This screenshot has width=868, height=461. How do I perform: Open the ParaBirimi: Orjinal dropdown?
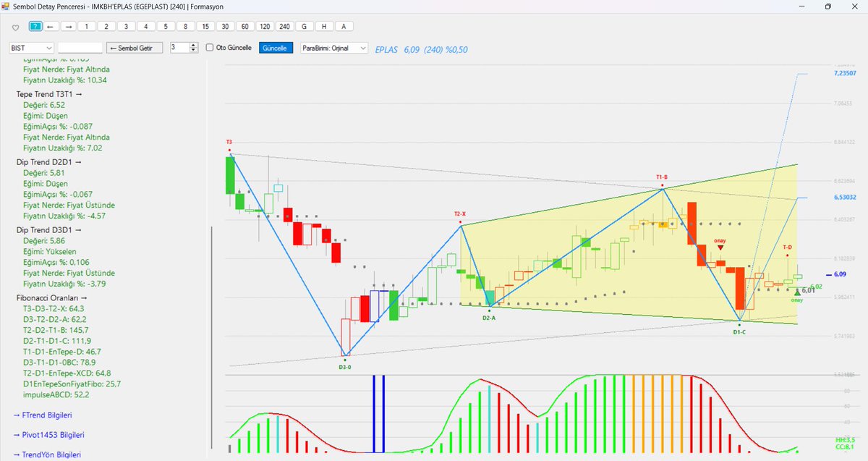coord(334,48)
